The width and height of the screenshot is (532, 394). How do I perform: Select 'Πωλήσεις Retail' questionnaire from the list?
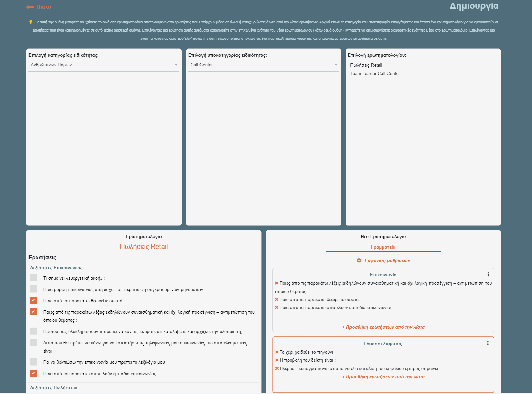366,65
